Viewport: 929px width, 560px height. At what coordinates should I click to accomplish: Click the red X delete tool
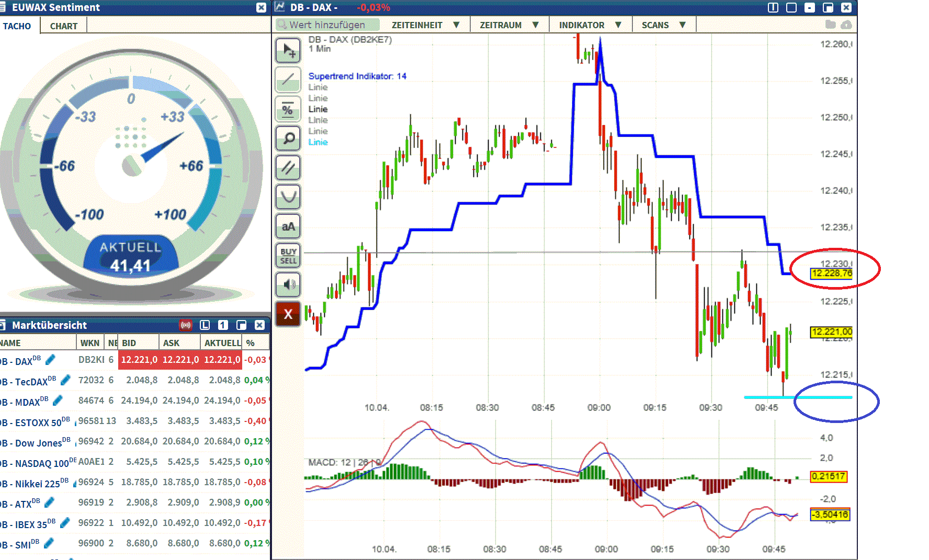pyautogui.click(x=288, y=314)
